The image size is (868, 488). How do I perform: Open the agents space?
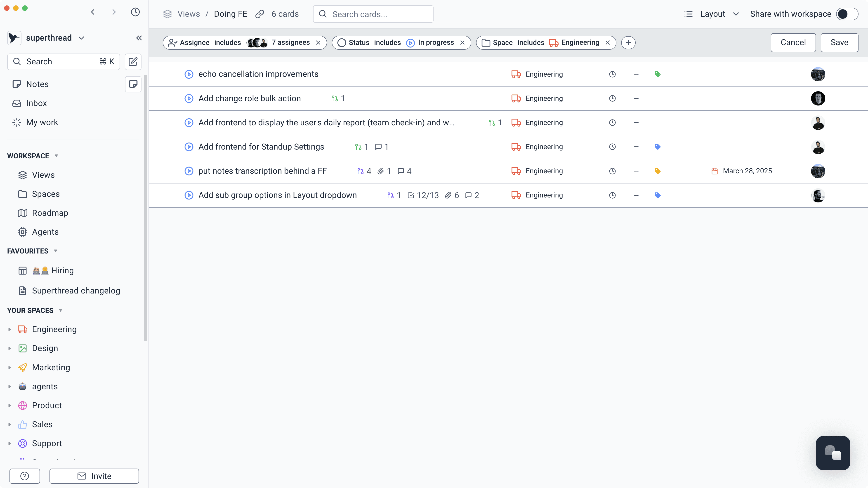click(45, 387)
